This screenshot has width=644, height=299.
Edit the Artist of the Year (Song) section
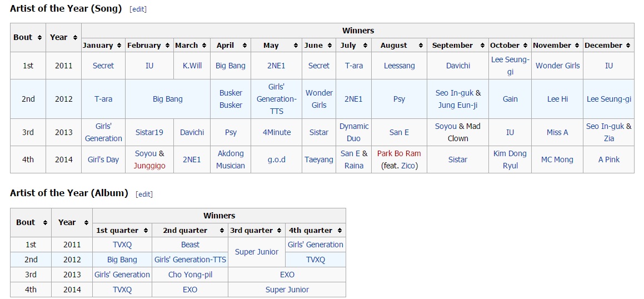point(138,9)
